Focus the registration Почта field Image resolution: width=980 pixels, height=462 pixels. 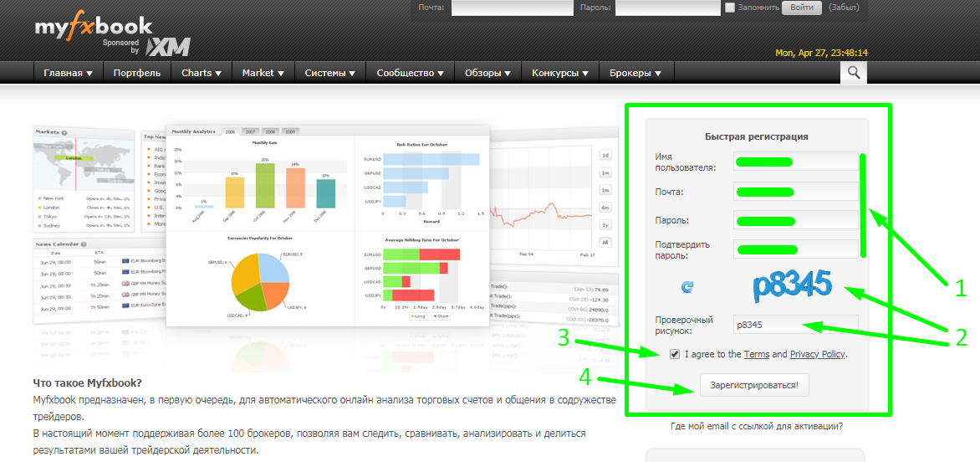pos(796,192)
